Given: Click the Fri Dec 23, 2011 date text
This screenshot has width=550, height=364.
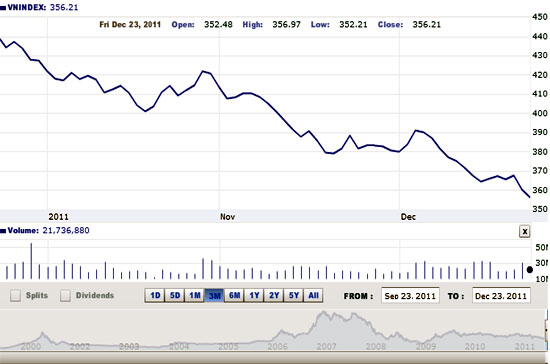Looking at the screenshot, I should click(x=130, y=25).
